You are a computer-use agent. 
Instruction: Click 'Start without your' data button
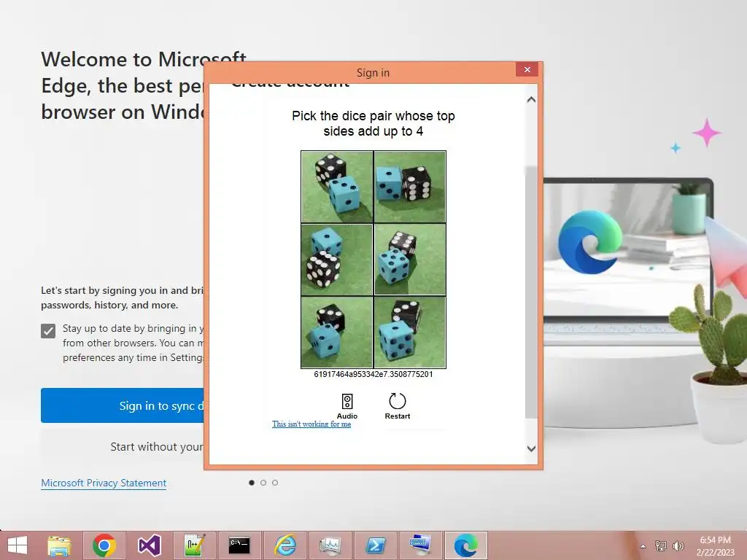click(x=123, y=447)
